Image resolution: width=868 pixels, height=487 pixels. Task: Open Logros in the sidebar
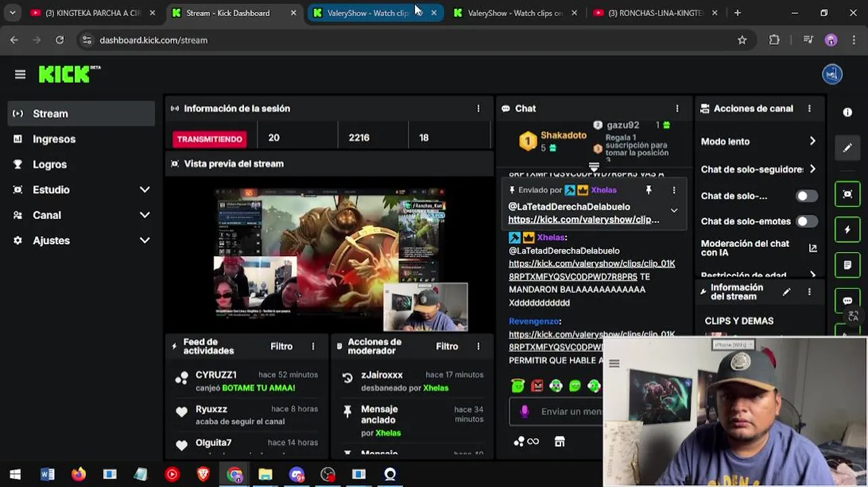click(x=81, y=164)
